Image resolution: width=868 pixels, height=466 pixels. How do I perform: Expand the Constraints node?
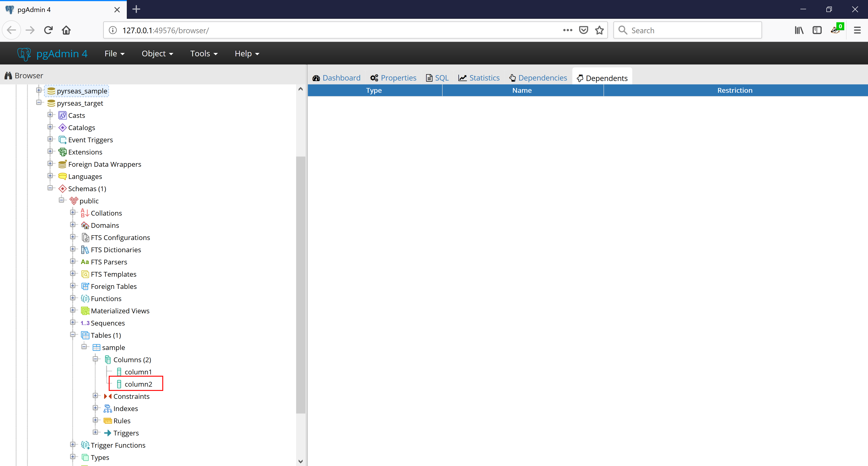coord(95,395)
